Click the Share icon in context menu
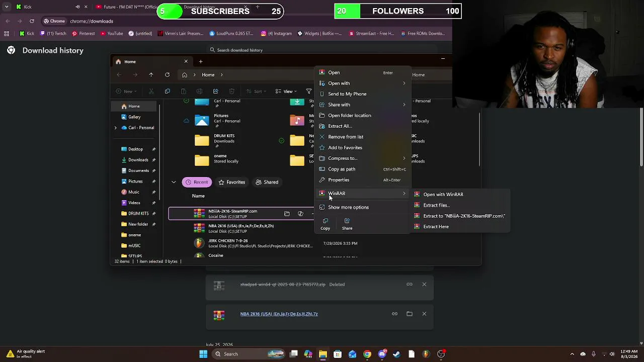The image size is (644, 362). point(347,224)
